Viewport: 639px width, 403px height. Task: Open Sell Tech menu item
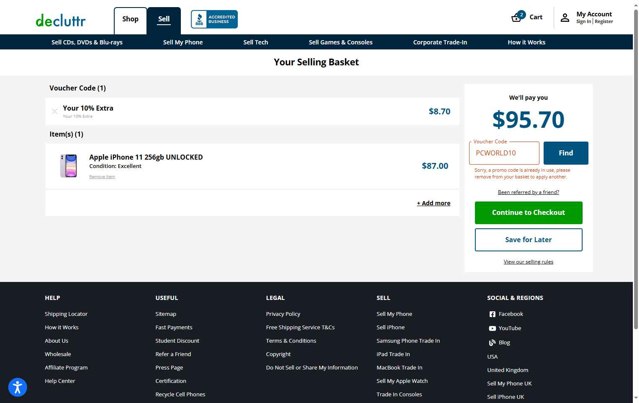[x=256, y=42]
